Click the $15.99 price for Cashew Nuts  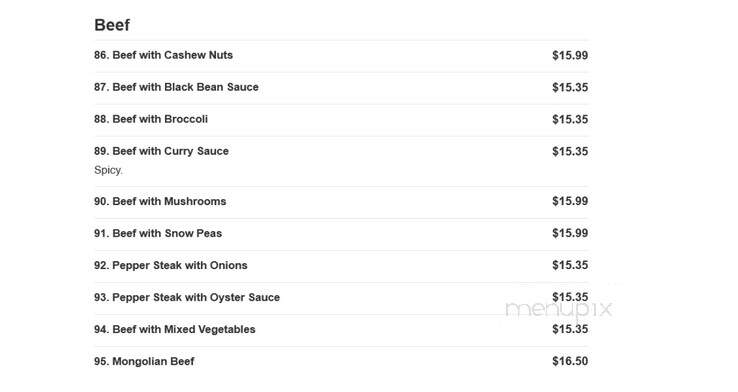pos(570,55)
